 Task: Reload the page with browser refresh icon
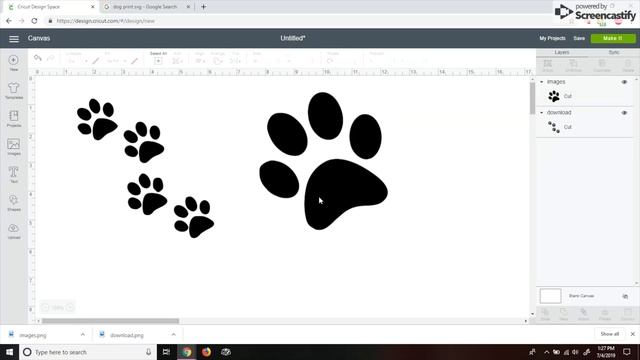click(x=34, y=21)
